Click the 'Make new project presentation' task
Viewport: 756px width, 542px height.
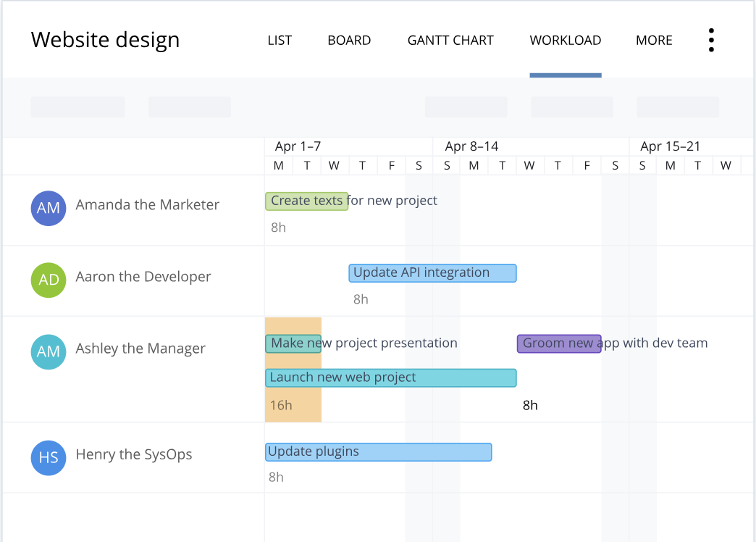(x=293, y=343)
